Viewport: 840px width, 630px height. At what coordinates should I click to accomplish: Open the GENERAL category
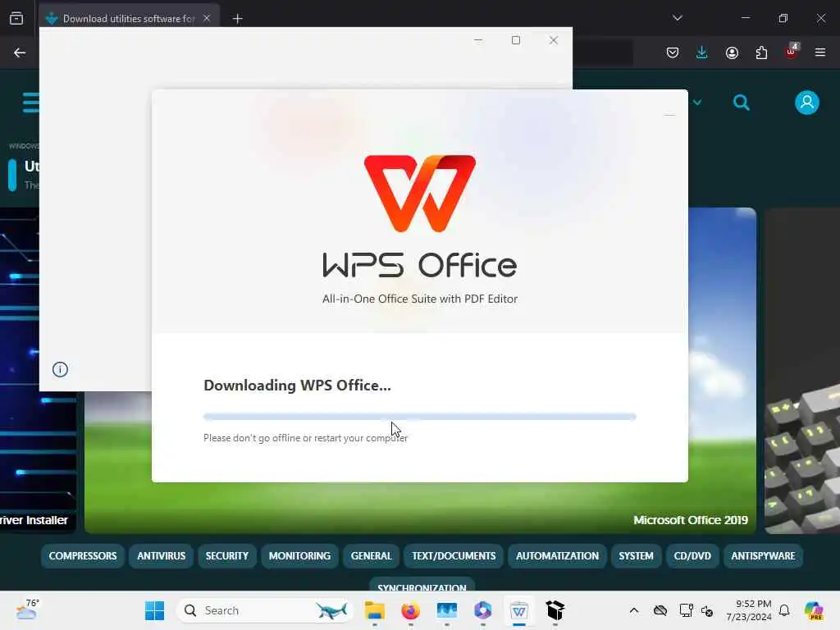pos(372,556)
